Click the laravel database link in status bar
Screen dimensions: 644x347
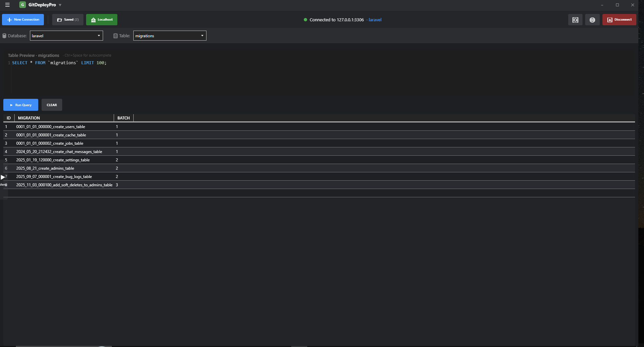coord(375,20)
